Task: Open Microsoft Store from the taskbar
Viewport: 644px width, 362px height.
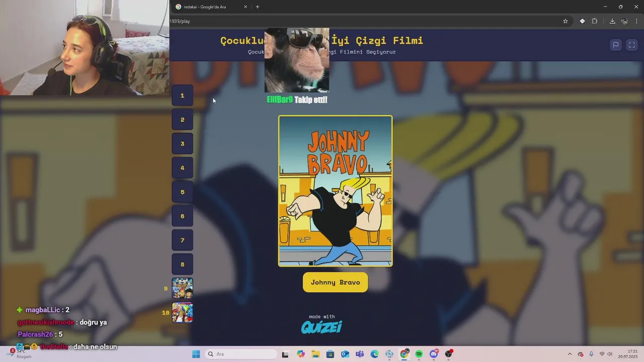Action: pos(330,354)
